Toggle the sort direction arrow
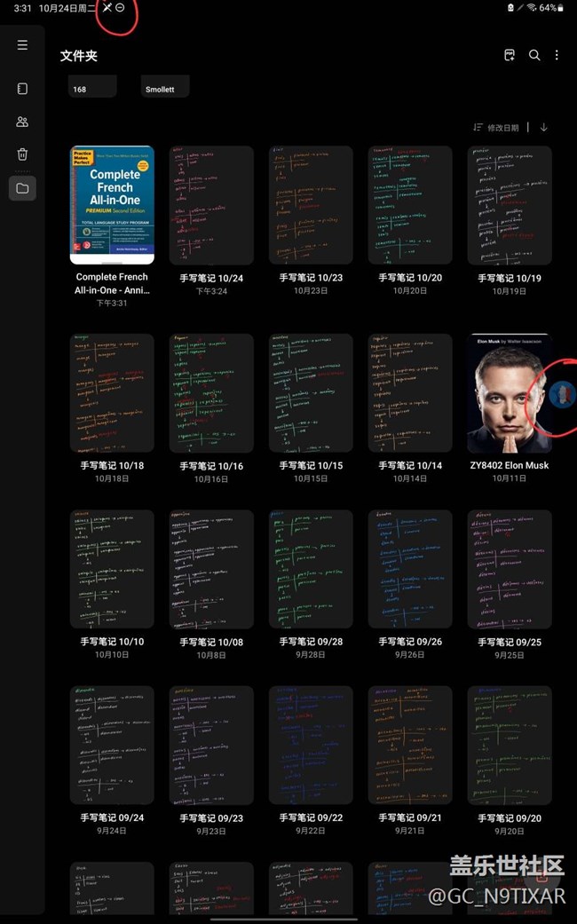The image size is (577, 924). point(544,127)
